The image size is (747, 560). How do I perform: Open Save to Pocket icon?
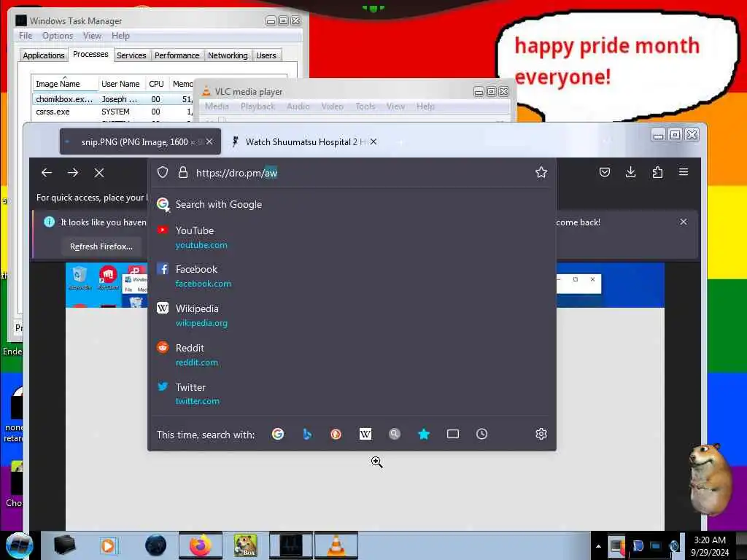pos(605,172)
